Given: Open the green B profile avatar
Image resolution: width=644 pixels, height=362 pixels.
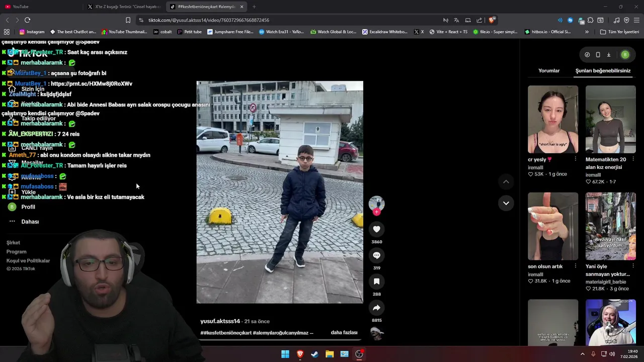Looking at the screenshot, I should 625,55.
